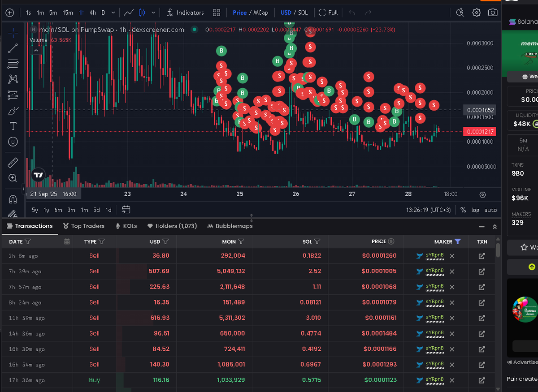This screenshot has height=392, width=538.
Task: Set chart range to 5d
Action: pyautogui.click(x=96, y=210)
